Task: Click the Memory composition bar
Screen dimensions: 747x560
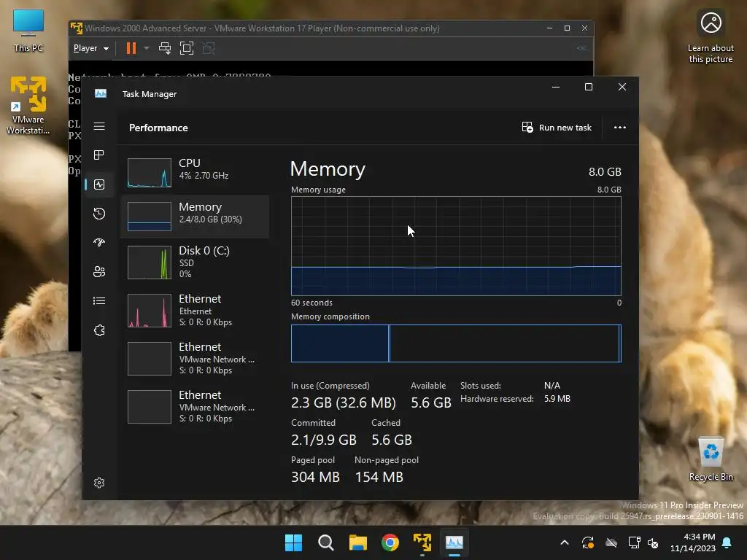Action: (456, 343)
